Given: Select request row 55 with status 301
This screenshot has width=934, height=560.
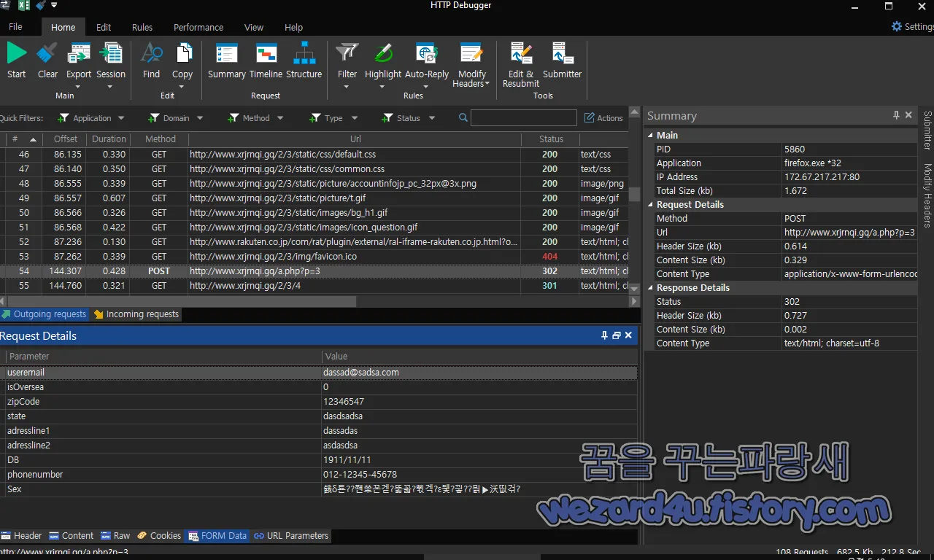Looking at the screenshot, I should [314, 286].
